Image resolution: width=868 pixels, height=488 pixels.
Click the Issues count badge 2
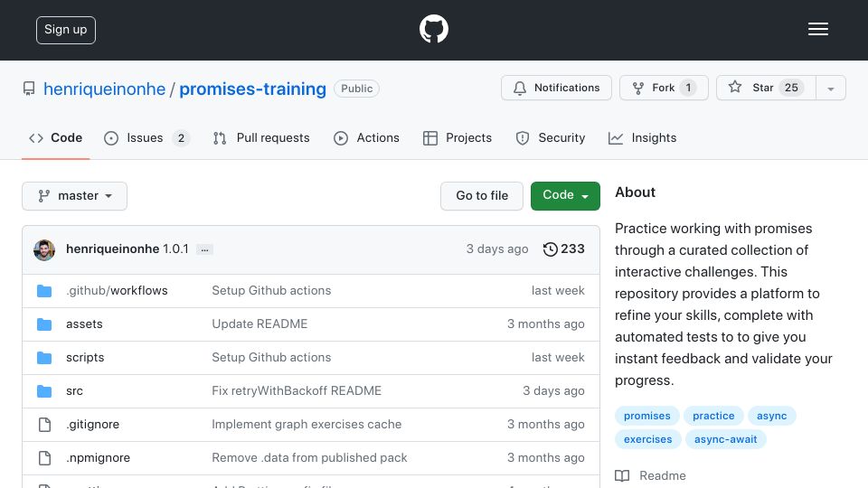(x=181, y=138)
